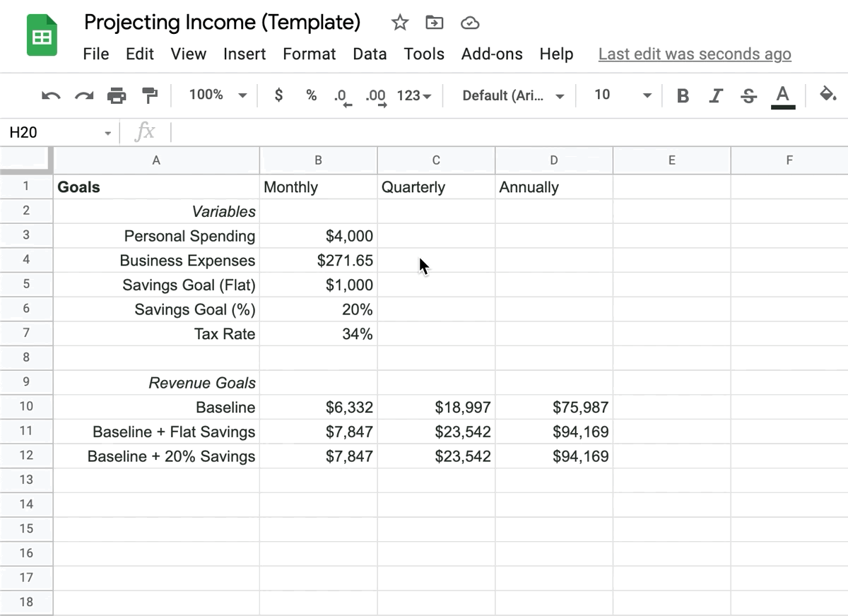Click the redo arrow icon
848x616 pixels.
[x=84, y=95]
